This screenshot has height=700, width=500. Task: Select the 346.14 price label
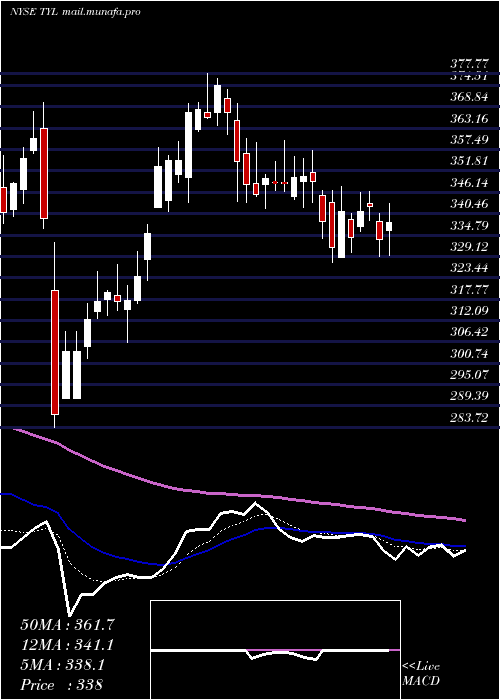click(469, 183)
